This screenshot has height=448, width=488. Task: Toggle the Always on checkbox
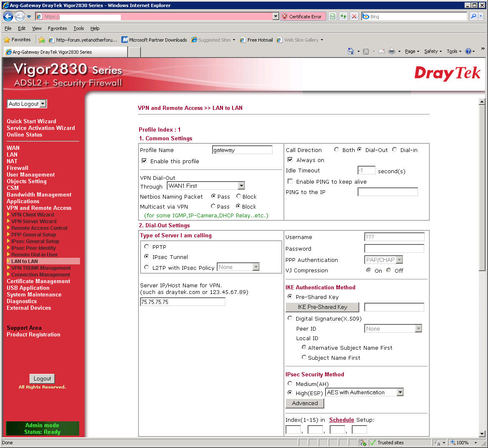coord(290,159)
